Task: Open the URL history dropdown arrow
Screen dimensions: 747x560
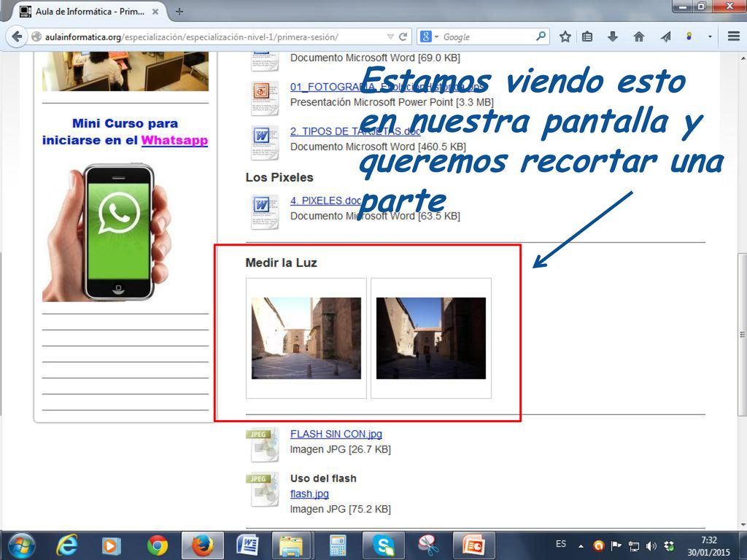Action: click(x=390, y=36)
